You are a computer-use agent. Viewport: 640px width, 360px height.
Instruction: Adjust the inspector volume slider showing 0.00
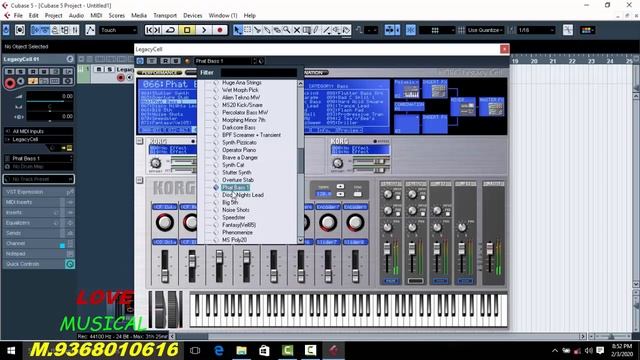pos(50,97)
